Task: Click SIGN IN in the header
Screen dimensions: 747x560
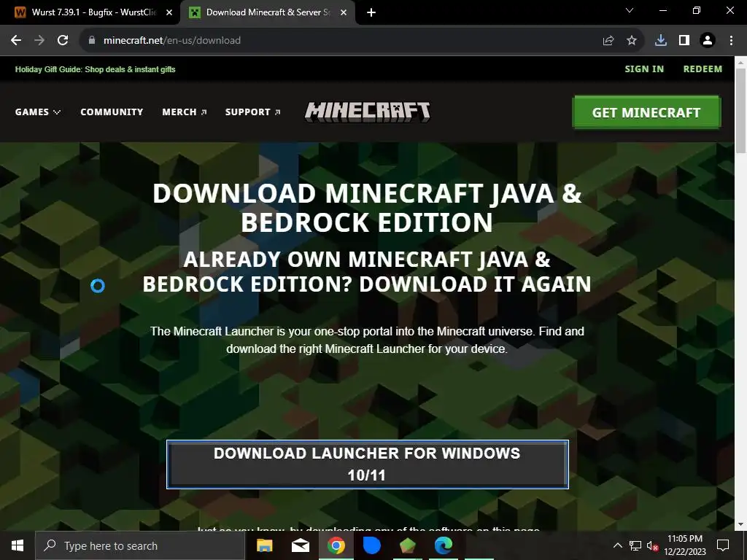Action: [x=644, y=69]
